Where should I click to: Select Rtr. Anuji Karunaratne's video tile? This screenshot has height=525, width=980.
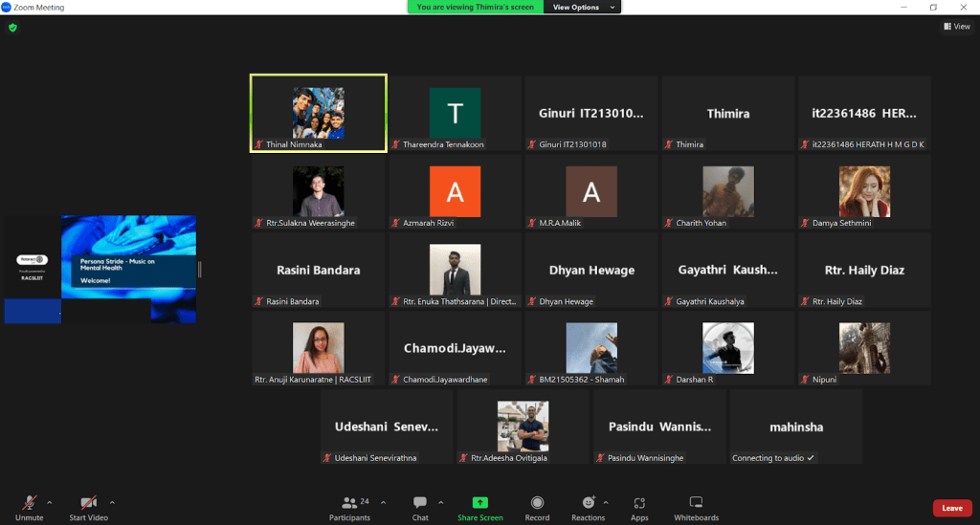pyautogui.click(x=318, y=348)
